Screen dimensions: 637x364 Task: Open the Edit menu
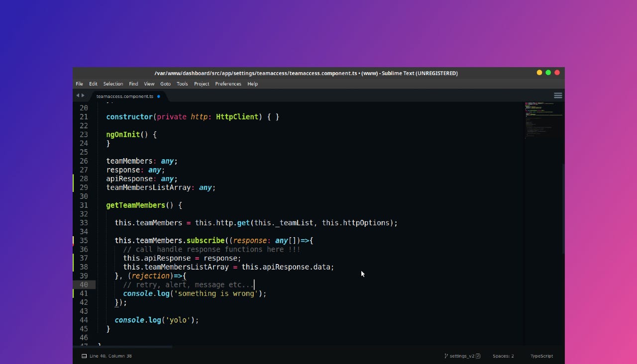click(93, 84)
